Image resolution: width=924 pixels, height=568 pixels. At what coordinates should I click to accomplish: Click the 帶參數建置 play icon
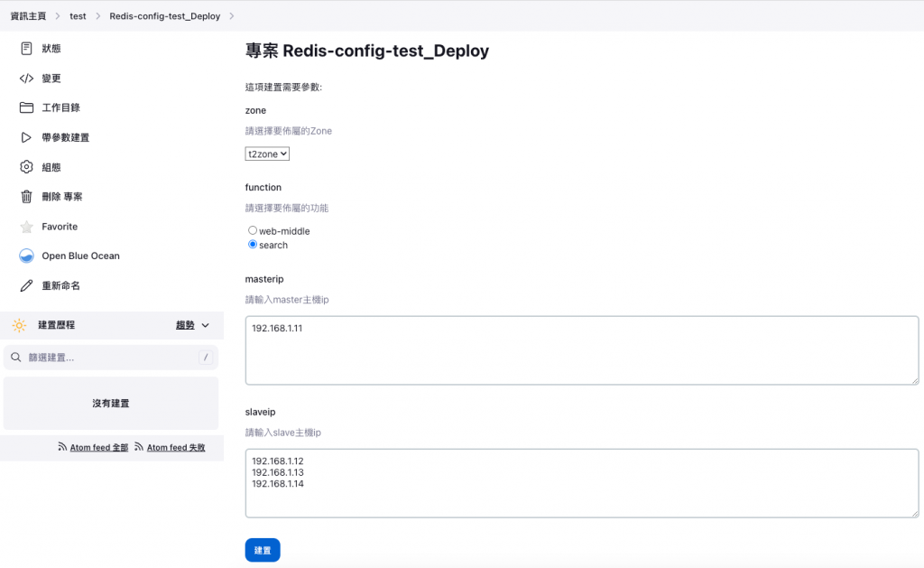click(26, 137)
